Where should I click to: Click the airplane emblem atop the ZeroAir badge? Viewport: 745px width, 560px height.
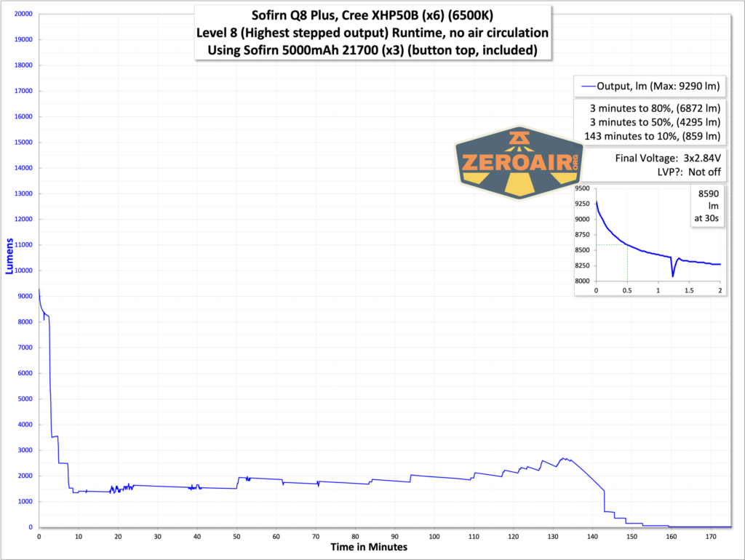[x=519, y=138]
